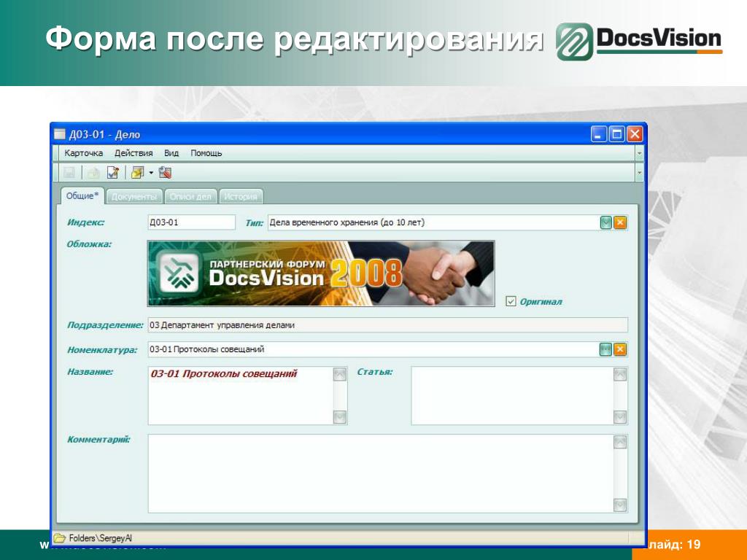Click the checklist-with-pencil toolbar icon

[x=113, y=172]
